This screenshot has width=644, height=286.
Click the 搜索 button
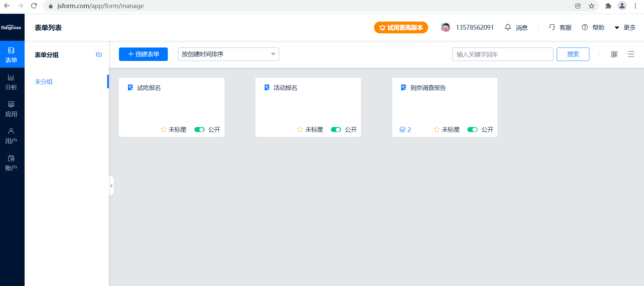pos(573,54)
